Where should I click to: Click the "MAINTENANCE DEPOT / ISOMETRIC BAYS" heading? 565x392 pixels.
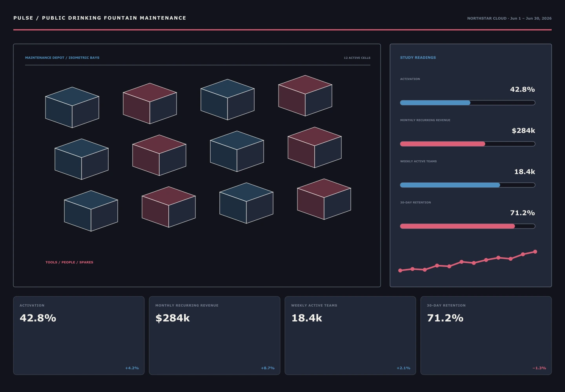click(x=62, y=58)
